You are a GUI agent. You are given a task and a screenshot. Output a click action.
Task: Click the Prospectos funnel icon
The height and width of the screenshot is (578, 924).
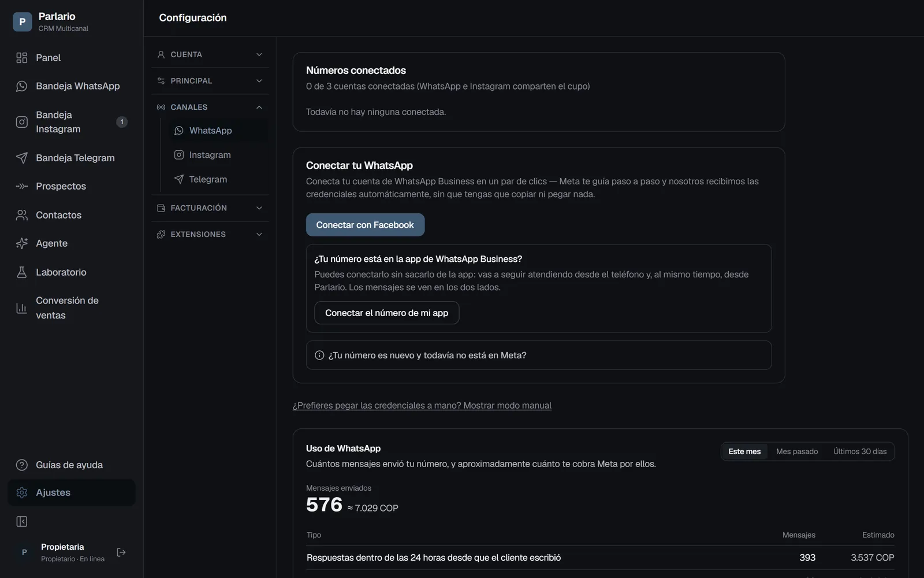(x=22, y=186)
